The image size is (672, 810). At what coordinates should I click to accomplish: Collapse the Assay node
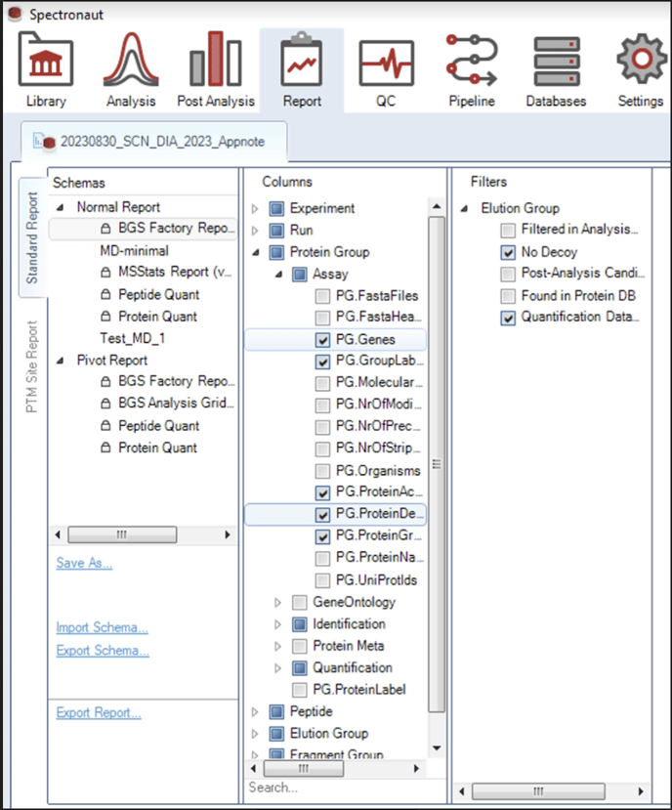[x=279, y=275]
